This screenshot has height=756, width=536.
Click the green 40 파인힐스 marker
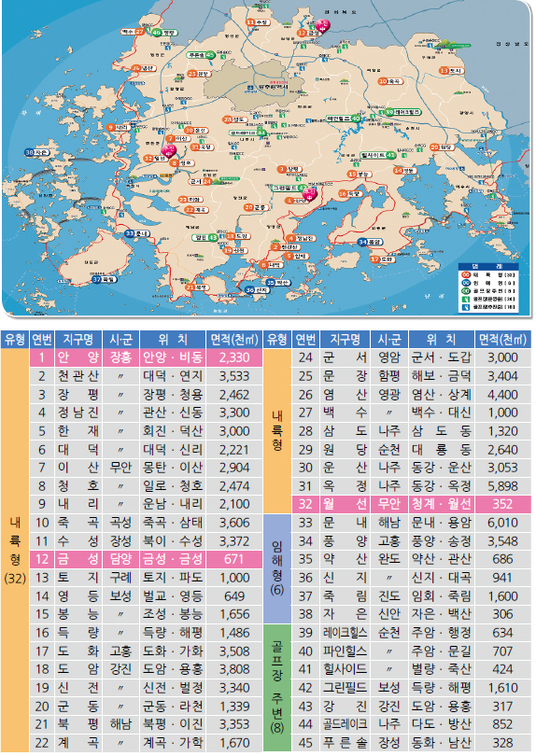click(x=344, y=119)
